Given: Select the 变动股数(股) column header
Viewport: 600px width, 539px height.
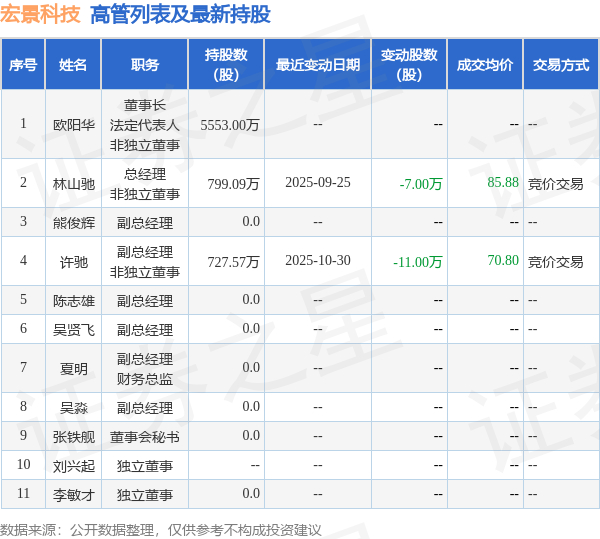Looking at the screenshot, I should (409, 65).
